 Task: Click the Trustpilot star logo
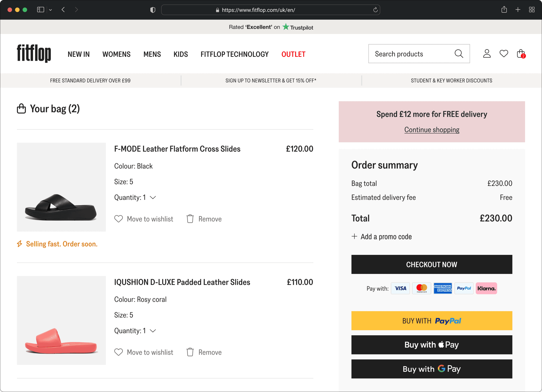pyautogui.click(x=285, y=27)
